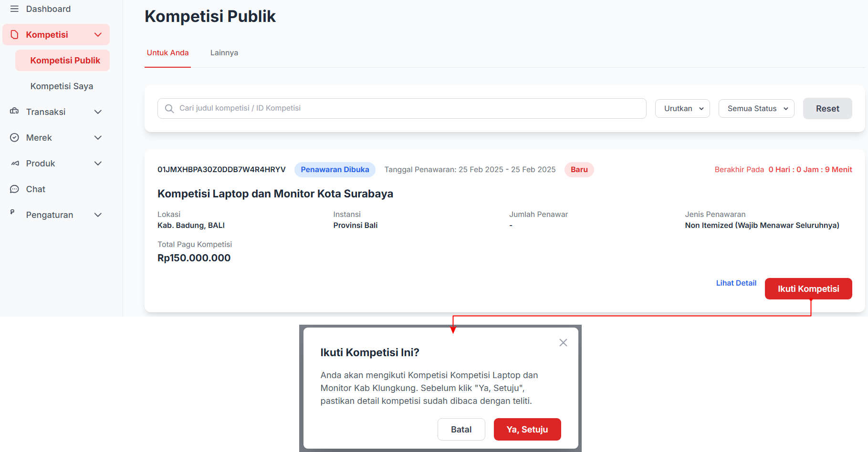This screenshot has height=452, width=868.
Task: Open the Lihat Detail link
Action: tap(736, 283)
